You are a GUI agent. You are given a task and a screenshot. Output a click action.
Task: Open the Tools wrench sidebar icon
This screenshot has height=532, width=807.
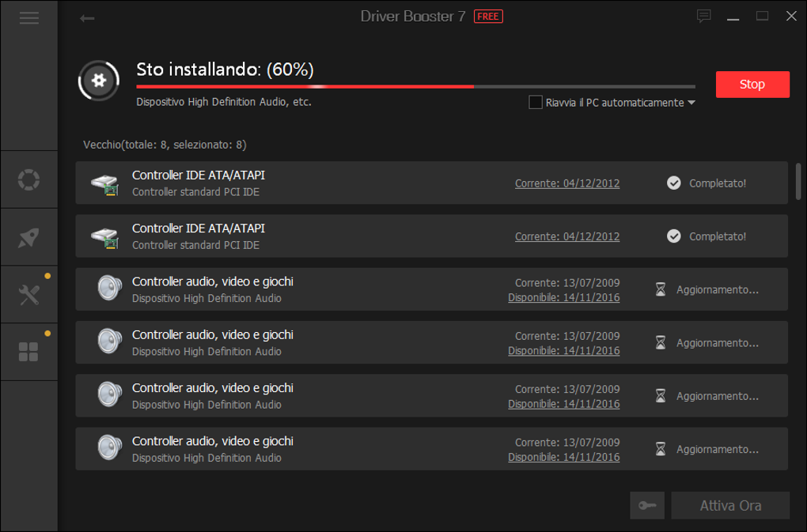[28, 295]
